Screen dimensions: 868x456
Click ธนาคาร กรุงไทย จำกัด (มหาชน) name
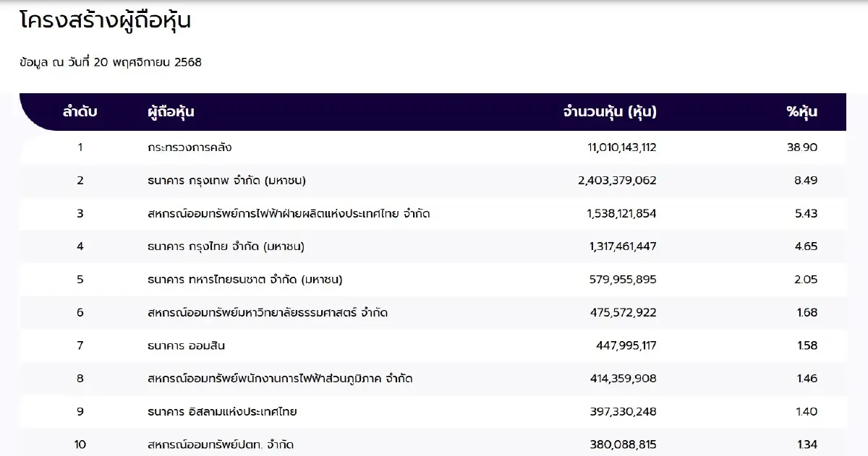[x=225, y=246]
